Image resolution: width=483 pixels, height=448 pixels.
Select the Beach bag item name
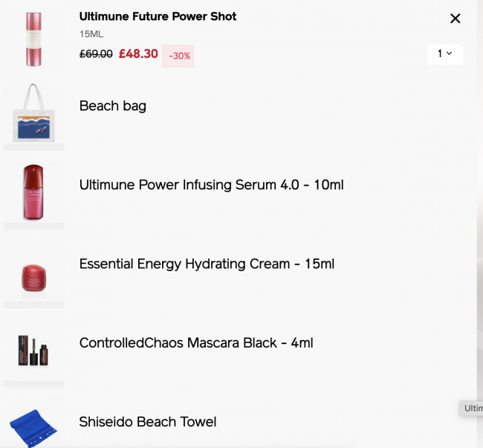click(113, 106)
